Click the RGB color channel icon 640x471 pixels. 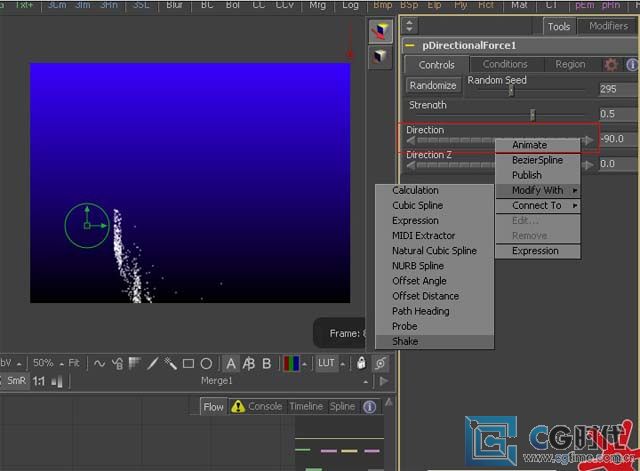291,363
